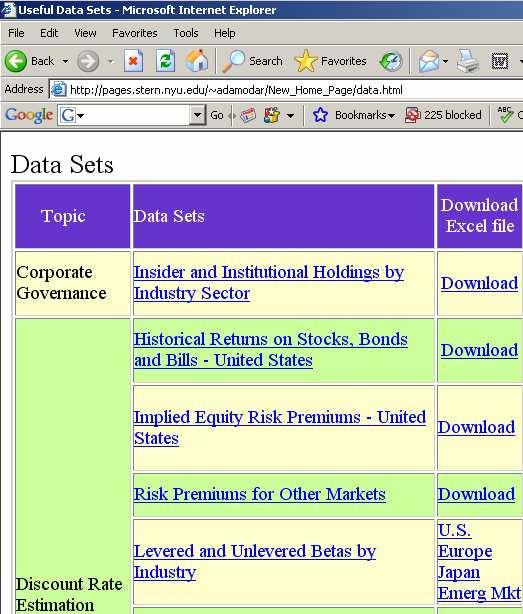This screenshot has height=614, width=523.
Task: Open the Forward button history dropdown arrow
Action: point(110,61)
